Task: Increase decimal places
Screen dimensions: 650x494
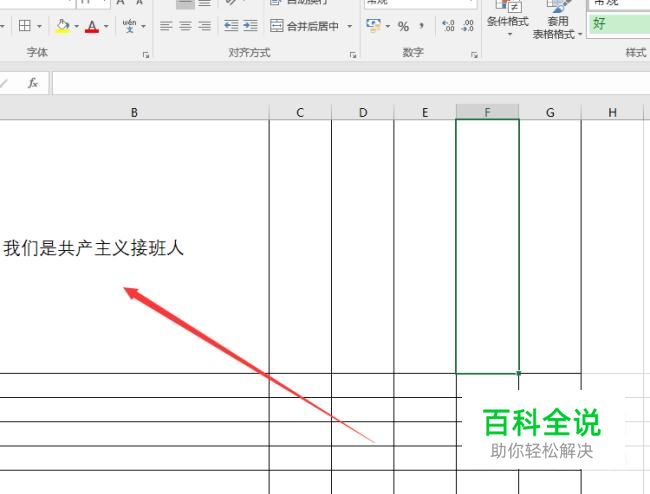Action: pyautogui.click(x=448, y=26)
